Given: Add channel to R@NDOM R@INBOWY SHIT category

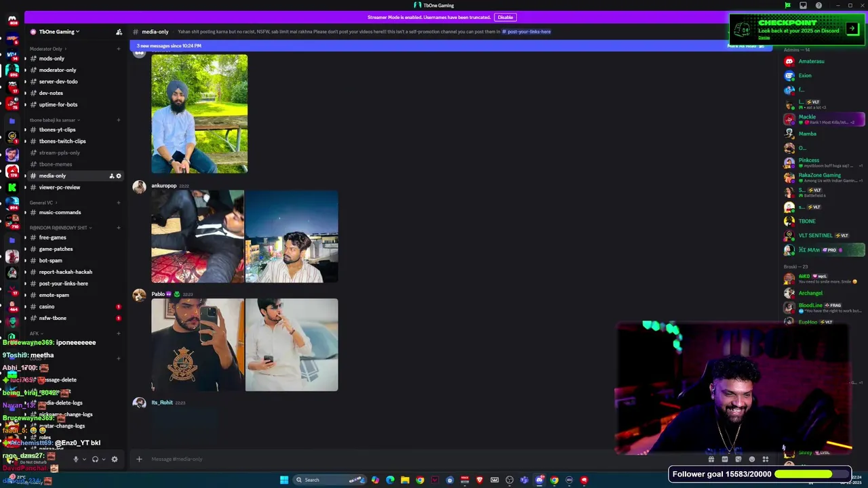Looking at the screenshot, I should [119, 228].
